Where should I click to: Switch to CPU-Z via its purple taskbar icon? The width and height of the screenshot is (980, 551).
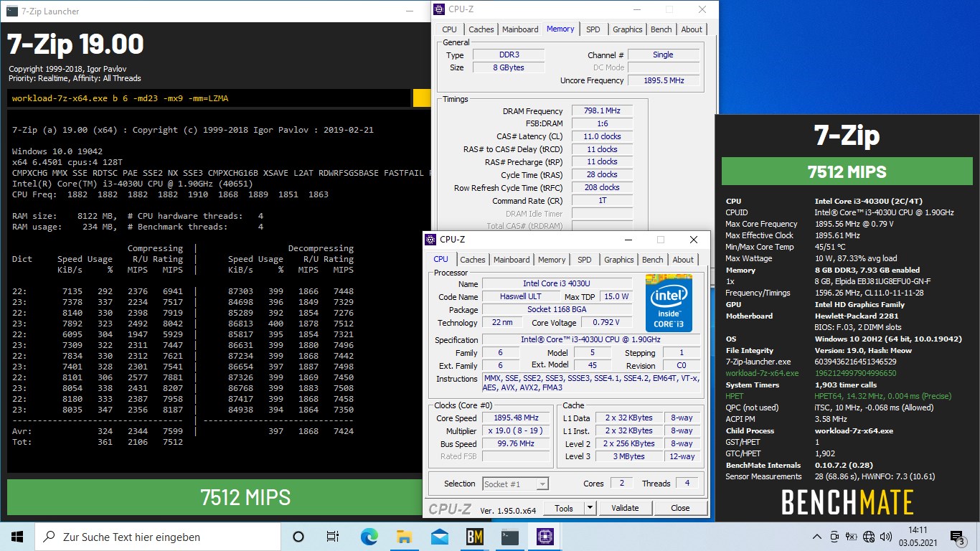point(545,537)
